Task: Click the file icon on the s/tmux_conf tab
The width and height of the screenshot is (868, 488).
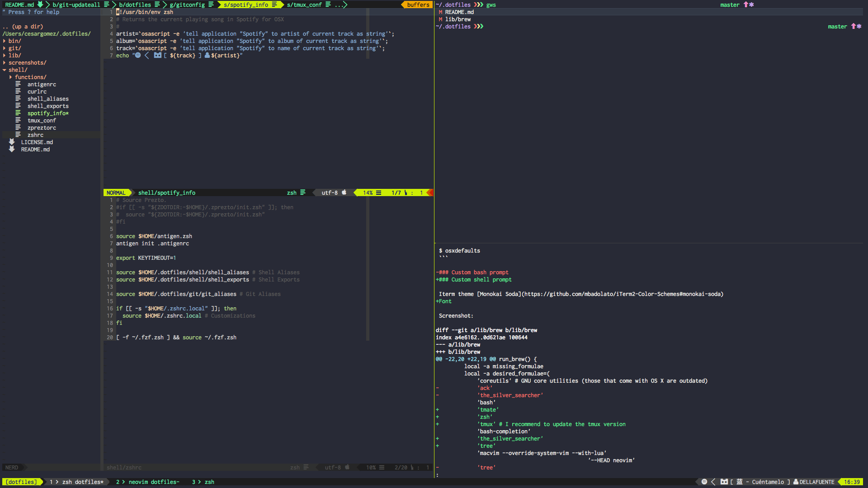Action: pyautogui.click(x=328, y=5)
